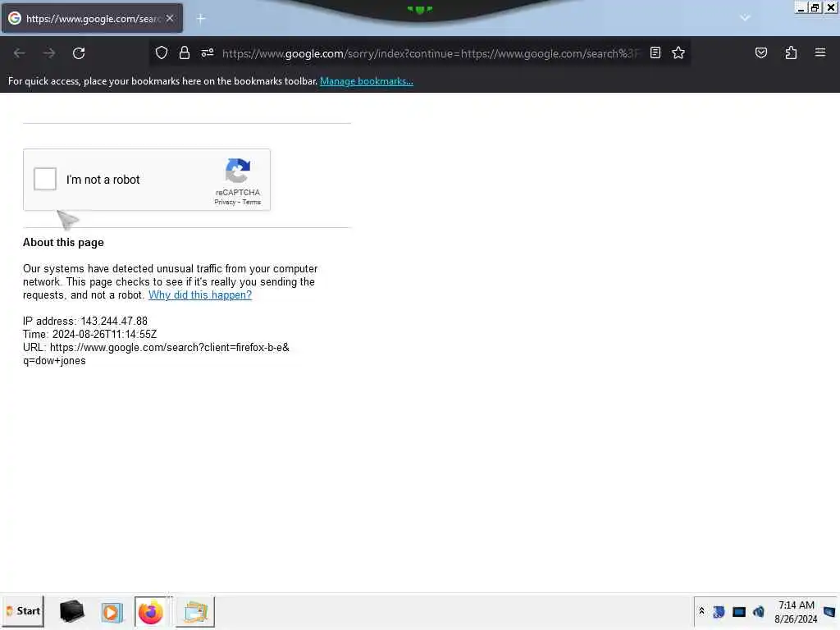Screen dimensions: 840x630
Task: Save page to Pocket
Action: click(x=760, y=52)
